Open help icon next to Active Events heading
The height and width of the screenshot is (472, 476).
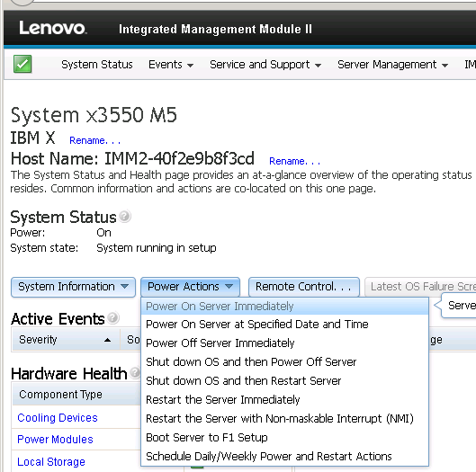coord(113,317)
